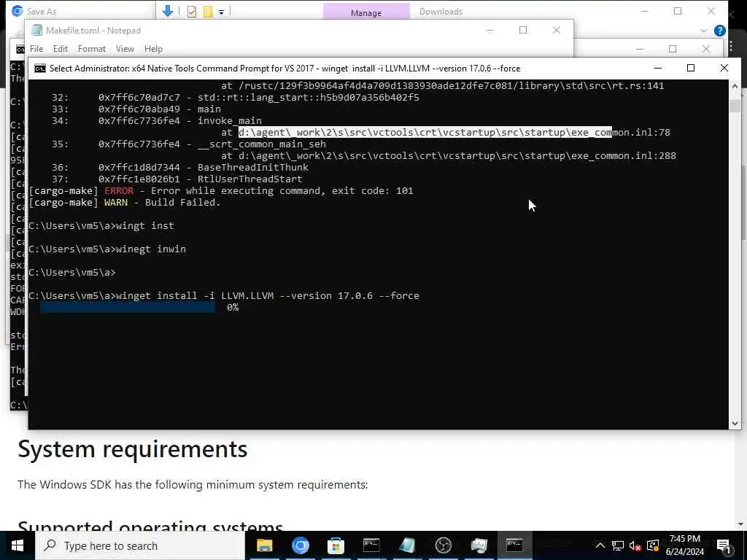Switch to the first command prompt taskbar icon
Viewport: 747px width, 560px height.
point(371,545)
